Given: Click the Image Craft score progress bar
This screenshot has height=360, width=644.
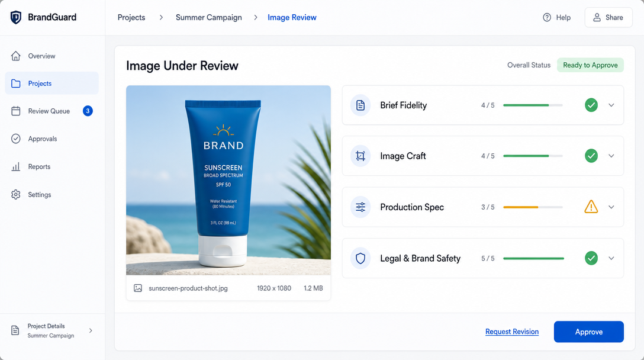Looking at the screenshot, I should tap(533, 156).
